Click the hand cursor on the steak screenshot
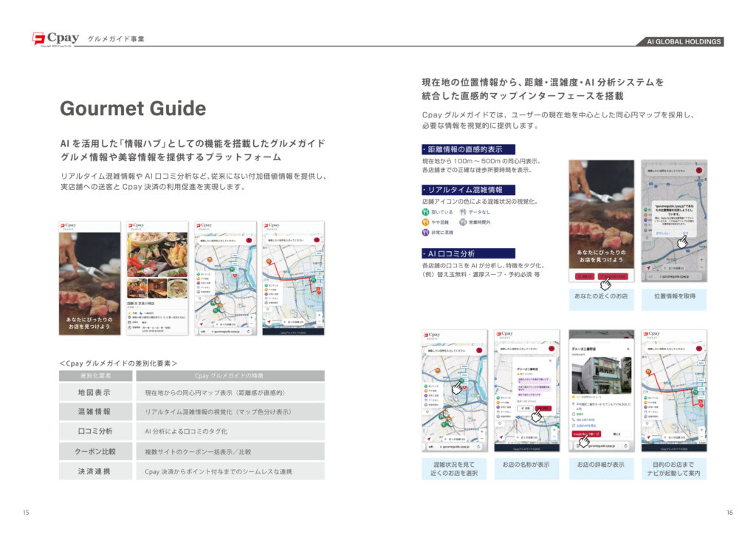This screenshot has height=537, width=756. click(x=605, y=284)
